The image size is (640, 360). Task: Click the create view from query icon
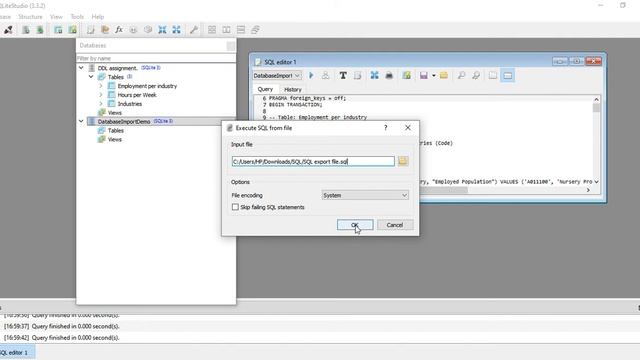click(407, 76)
